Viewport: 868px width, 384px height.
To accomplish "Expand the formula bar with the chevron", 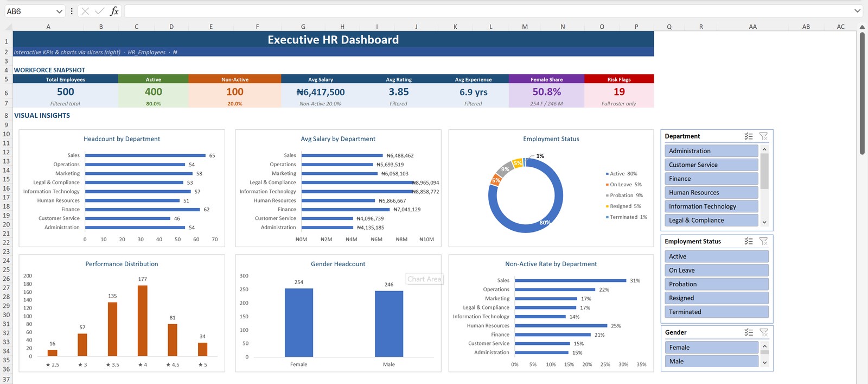I will click(857, 11).
